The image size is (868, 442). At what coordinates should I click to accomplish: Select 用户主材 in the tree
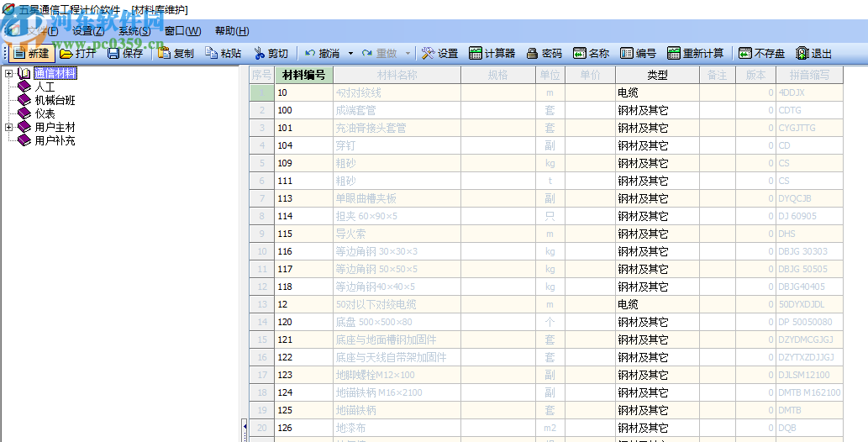(55, 128)
